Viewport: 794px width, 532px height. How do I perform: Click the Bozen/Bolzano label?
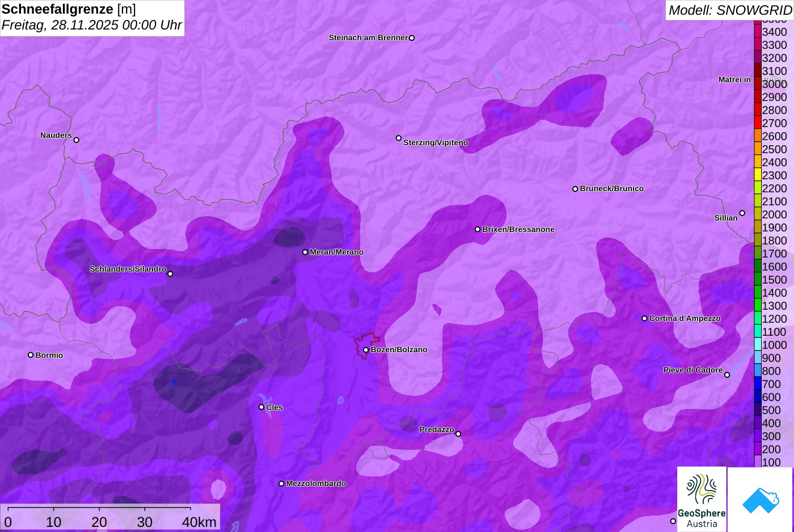point(399,350)
